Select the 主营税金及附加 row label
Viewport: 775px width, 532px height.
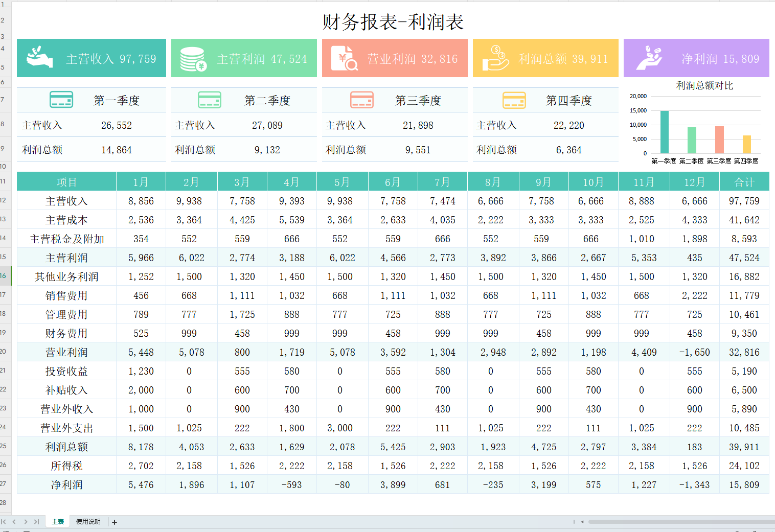click(66, 239)
